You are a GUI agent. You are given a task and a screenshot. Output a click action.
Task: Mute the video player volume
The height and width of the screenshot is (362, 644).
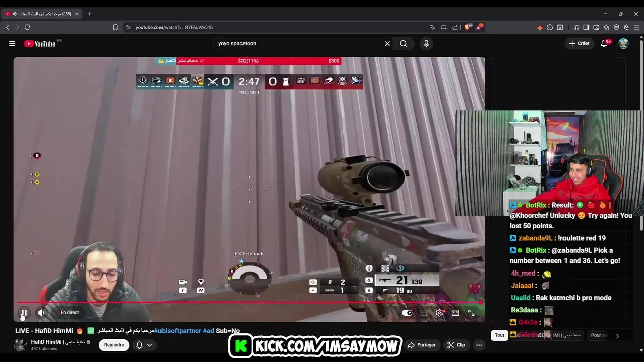point(41,313)
